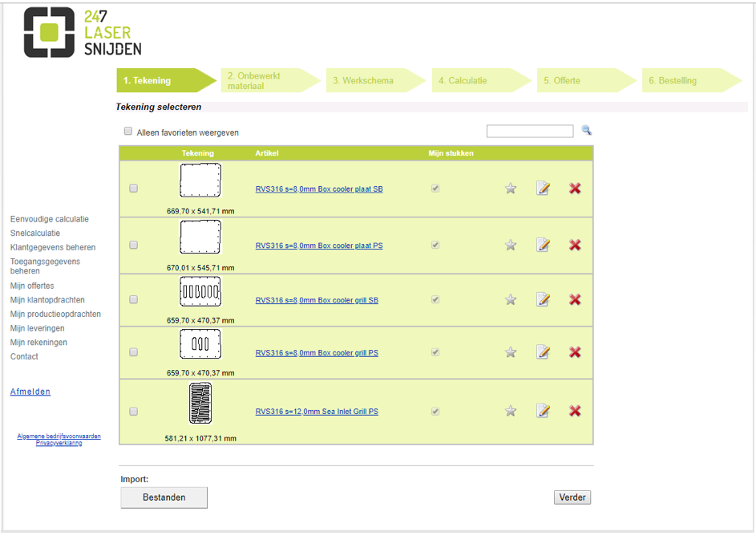
Task: Open "RVS316 s=8,0mm Box cooler plaat SB" link
Action: click(318, 189)
